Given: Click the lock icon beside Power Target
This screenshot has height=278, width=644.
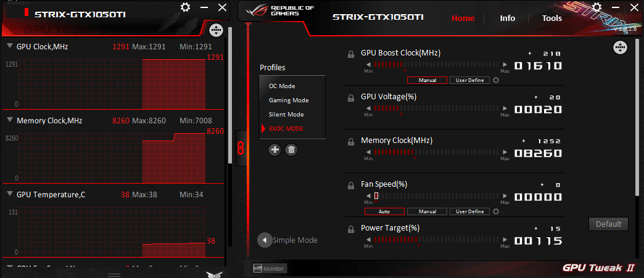Looking at the screenshot, I should pyautogui.click(x=351, y=229).
